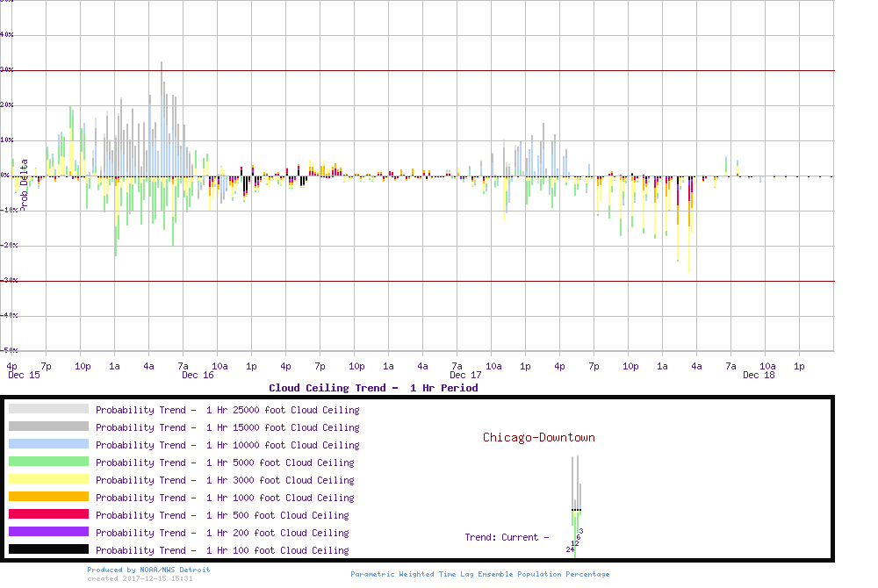Screen dimensions: 878x588
Task: Click the 'Prob Delta' y-axis label
Action: tap(25, 183)
